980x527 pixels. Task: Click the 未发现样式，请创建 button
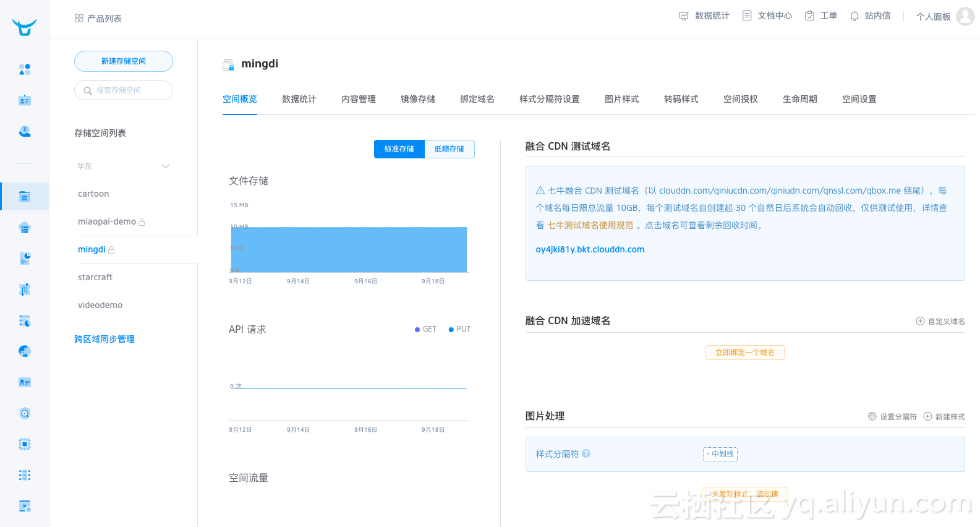tap(745, 494)
